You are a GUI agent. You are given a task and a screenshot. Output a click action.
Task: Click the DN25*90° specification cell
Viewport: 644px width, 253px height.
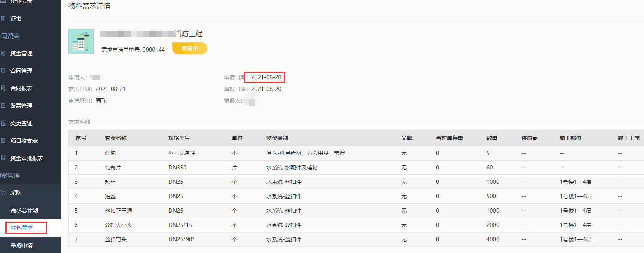[181, 239]
